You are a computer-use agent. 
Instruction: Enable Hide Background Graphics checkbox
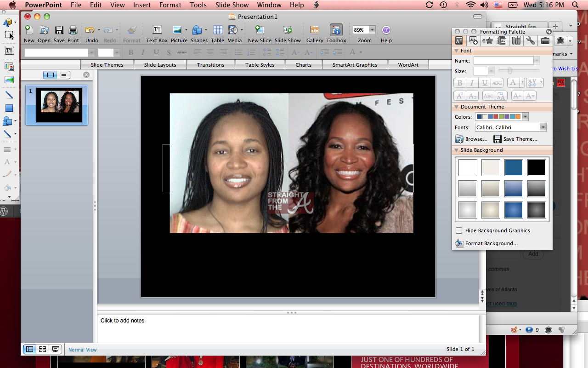459,230
